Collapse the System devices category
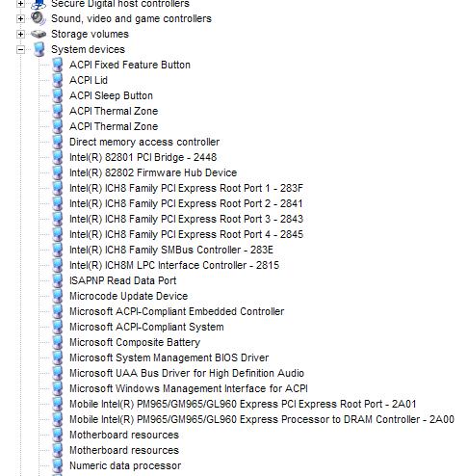The width and height of the screenshot is (468, 476). 20,49
